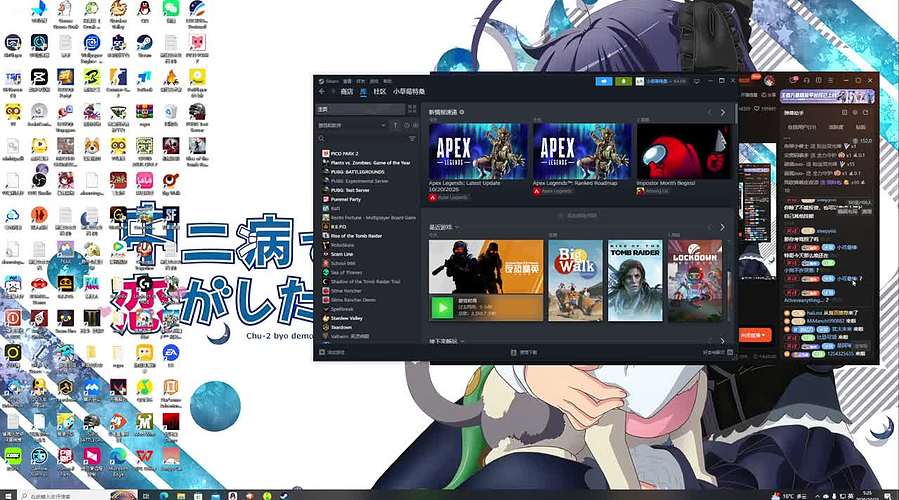Select Slime Rancher Demo in list

point(349,300)
